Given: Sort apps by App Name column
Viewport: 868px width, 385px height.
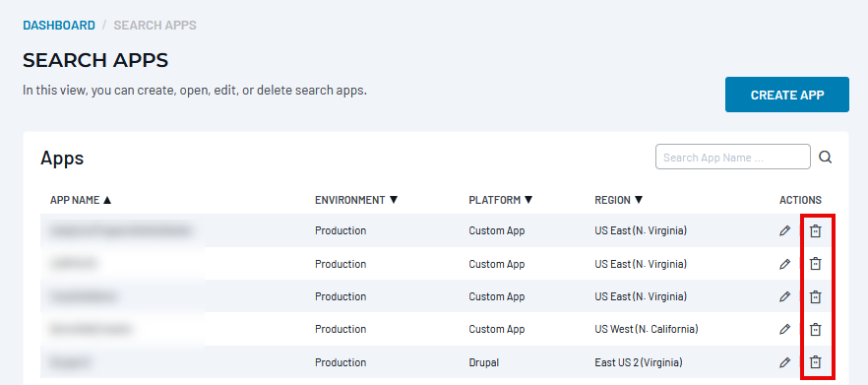Looking at the screenshot, I should [x=81, y=200].
